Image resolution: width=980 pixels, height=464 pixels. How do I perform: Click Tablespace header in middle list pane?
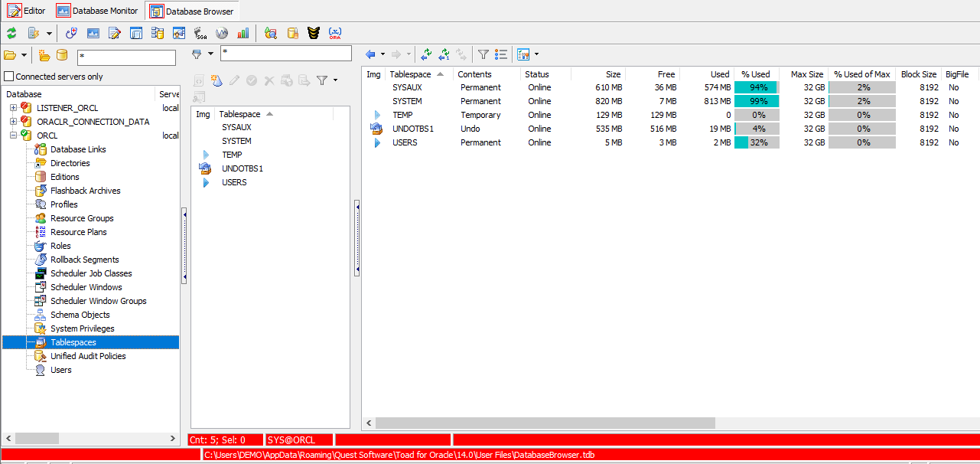click(x=275, y=114)
